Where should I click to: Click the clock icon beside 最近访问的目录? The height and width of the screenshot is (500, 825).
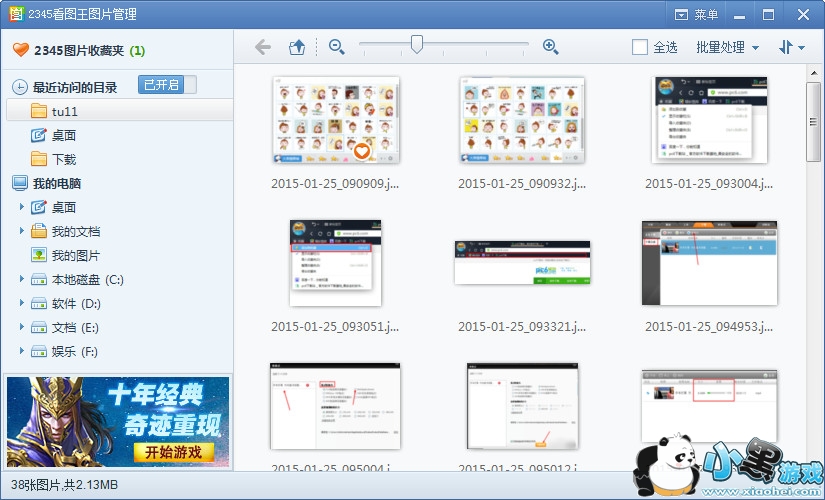[19, 87]
